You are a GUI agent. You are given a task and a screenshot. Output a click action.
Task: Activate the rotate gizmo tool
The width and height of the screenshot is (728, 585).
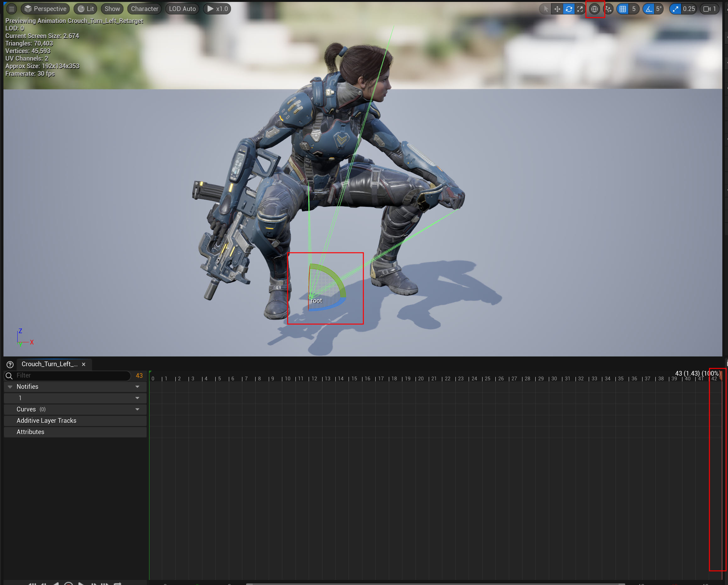click(569, 9)
